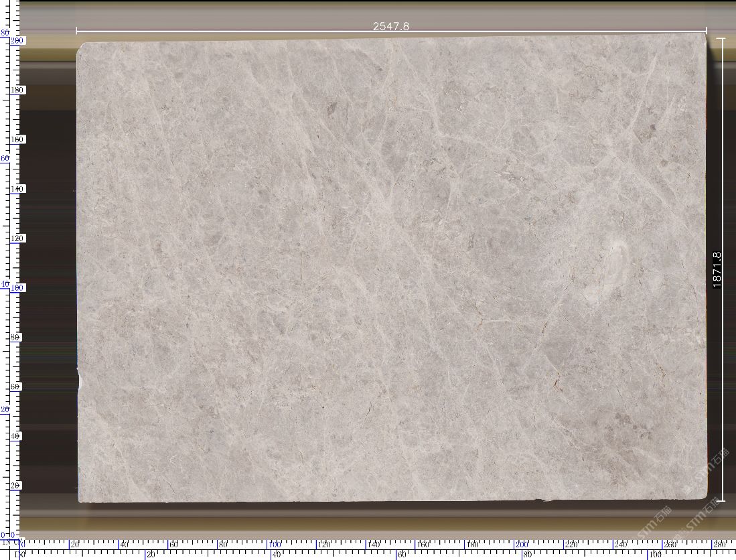
Task: Click the stone watermark logo beside the slab
Action: click(x=715, y=462)
